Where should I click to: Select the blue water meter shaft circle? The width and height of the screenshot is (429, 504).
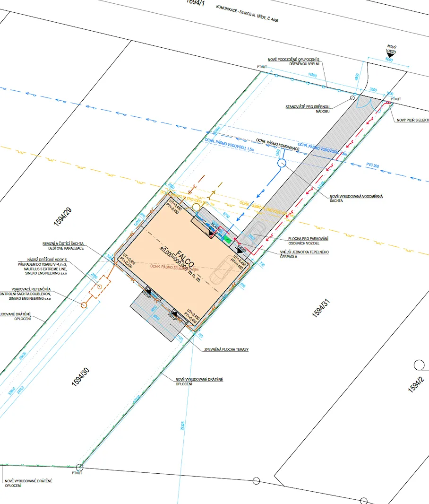[x=282, y=164]
